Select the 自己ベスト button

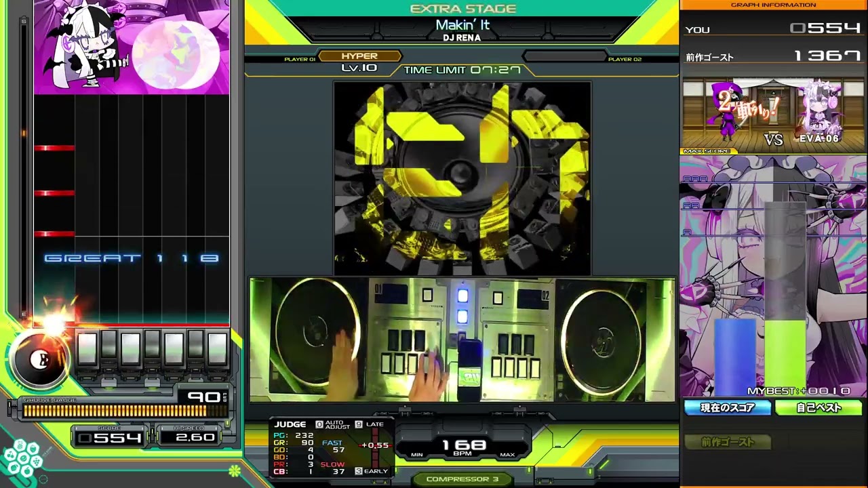818,408
